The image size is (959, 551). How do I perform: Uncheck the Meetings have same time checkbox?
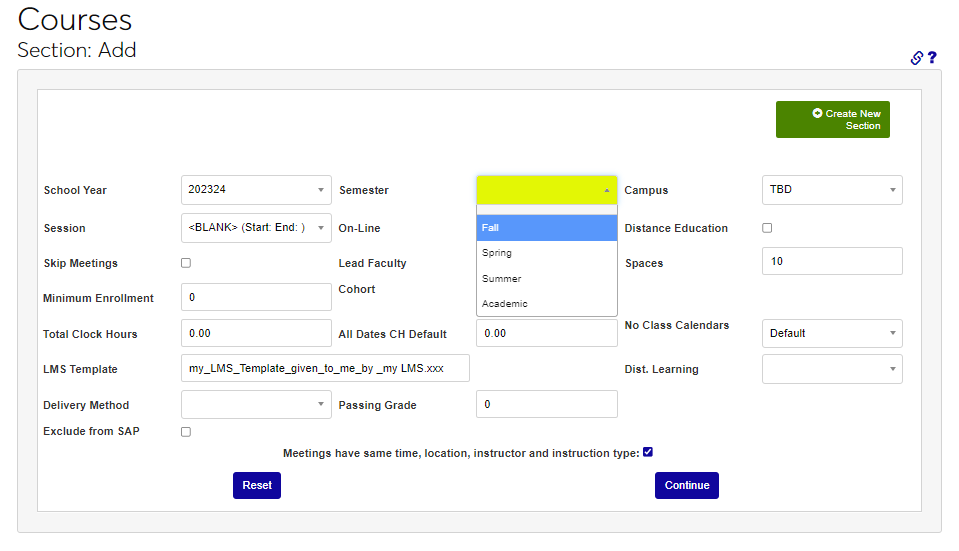pos(648,452)
